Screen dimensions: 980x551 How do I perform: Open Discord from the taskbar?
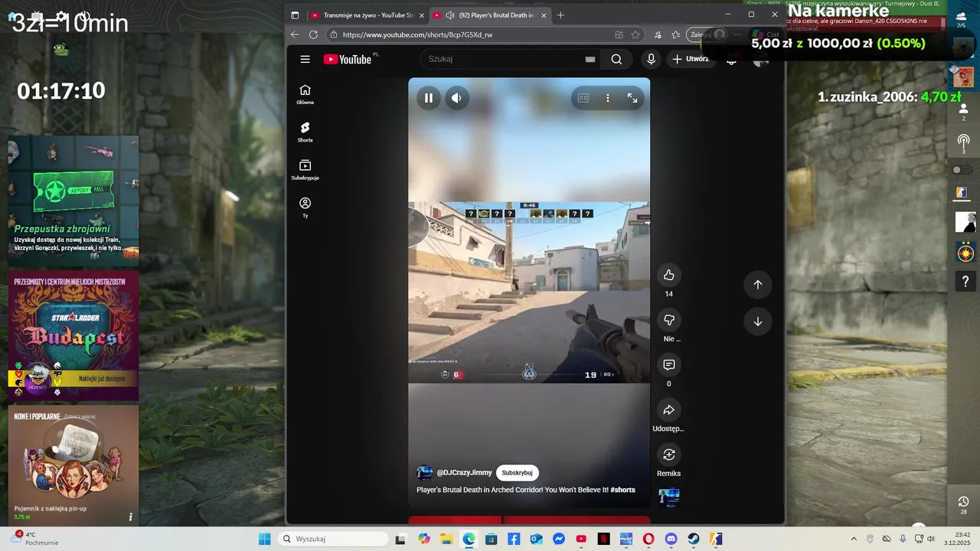coord(671,539)
